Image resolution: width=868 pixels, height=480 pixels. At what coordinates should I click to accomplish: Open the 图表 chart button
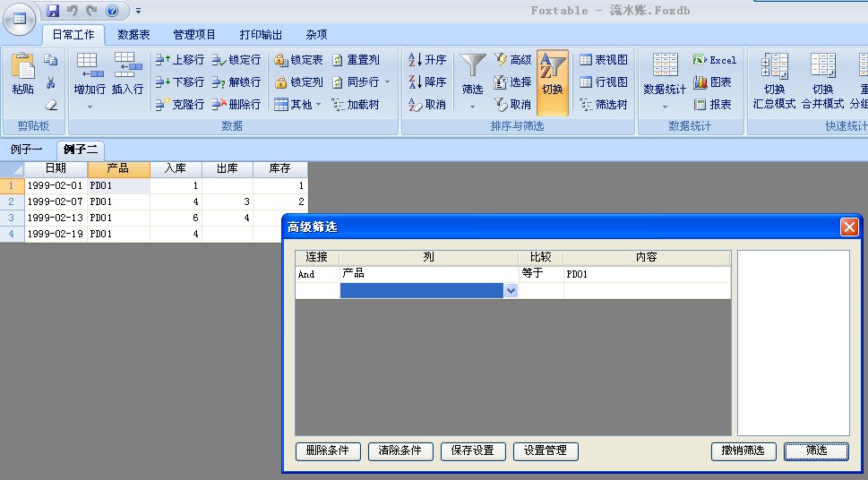click(x=712, y=81)
